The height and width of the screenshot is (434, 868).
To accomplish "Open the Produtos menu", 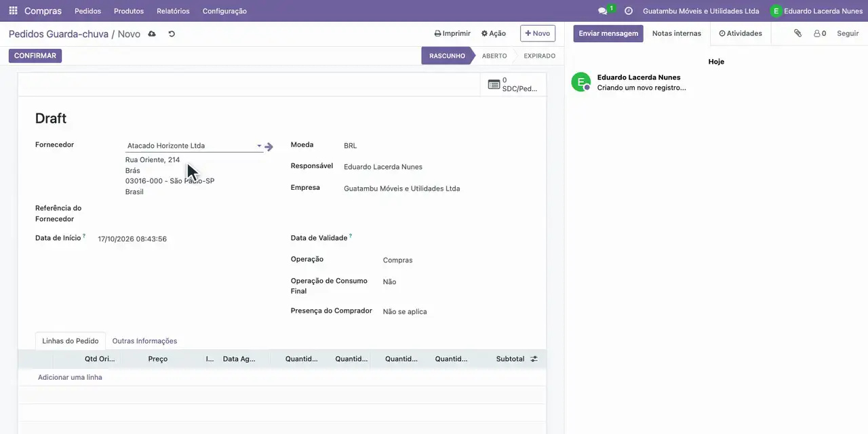I will coord(129,11).
